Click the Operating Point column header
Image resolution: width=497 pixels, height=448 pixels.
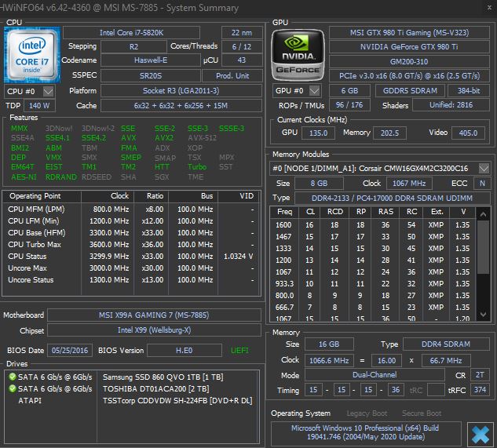[x=42, y=196]
